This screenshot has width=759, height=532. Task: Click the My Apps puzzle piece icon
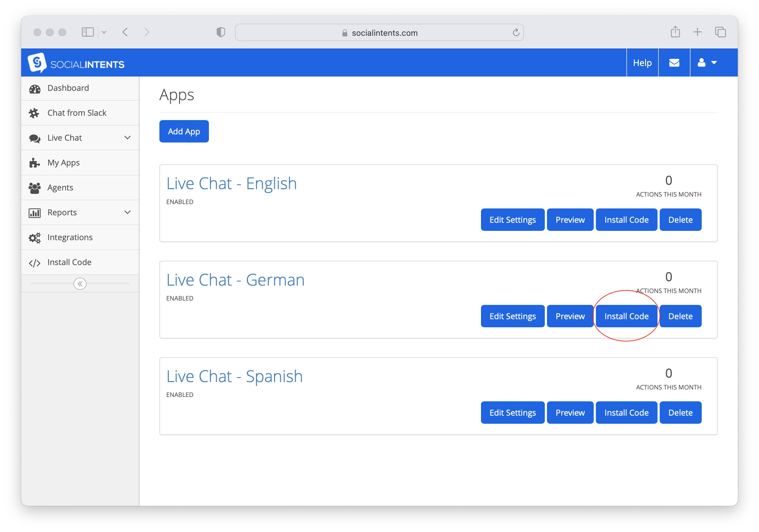tap(34, 163)
